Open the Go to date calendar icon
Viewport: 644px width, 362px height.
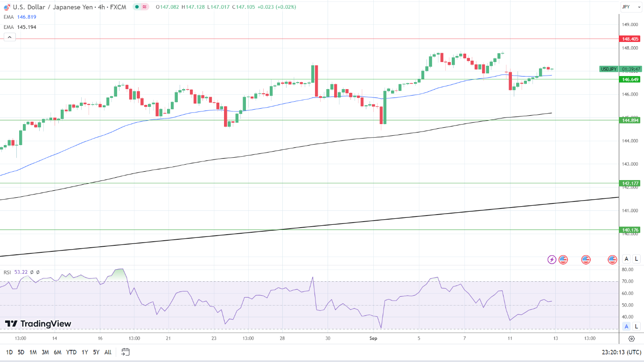click(125, 352)
